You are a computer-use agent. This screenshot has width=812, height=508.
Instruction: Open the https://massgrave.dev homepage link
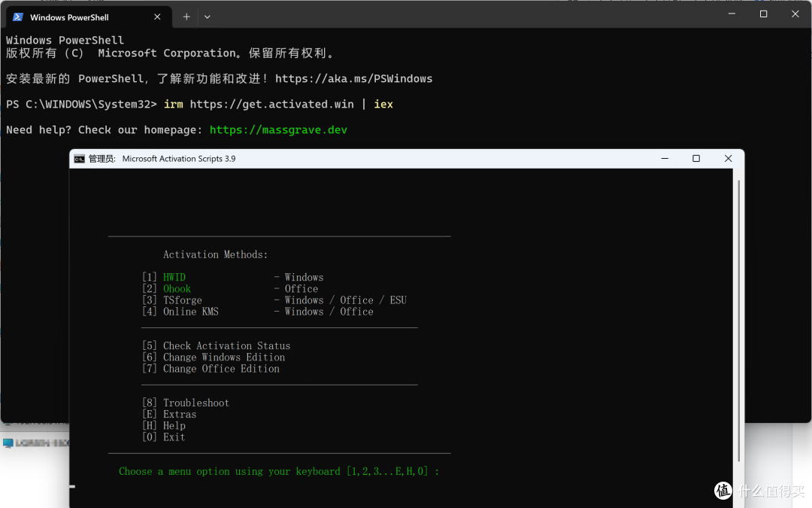tap(278, 130)
